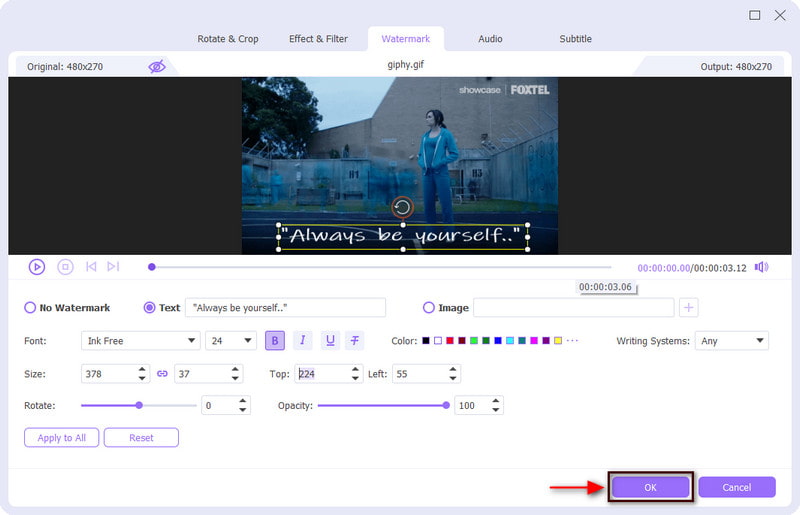
Task: Go to next frame
Action: tap(113, 266)
